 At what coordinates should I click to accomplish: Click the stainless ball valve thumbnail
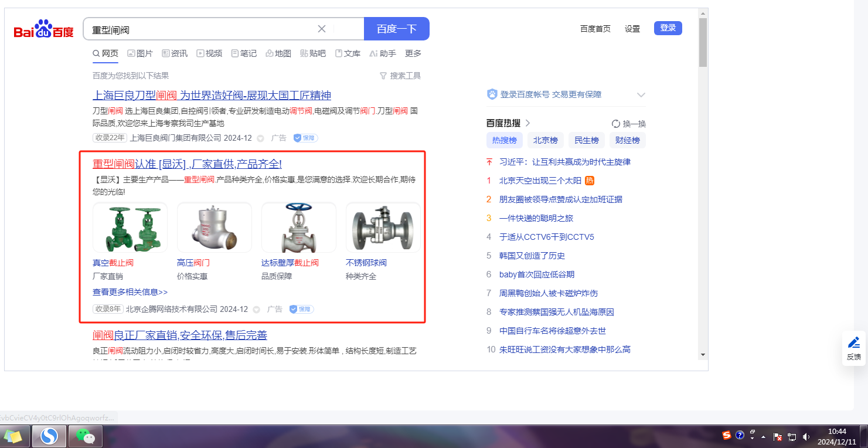point(383,228)
